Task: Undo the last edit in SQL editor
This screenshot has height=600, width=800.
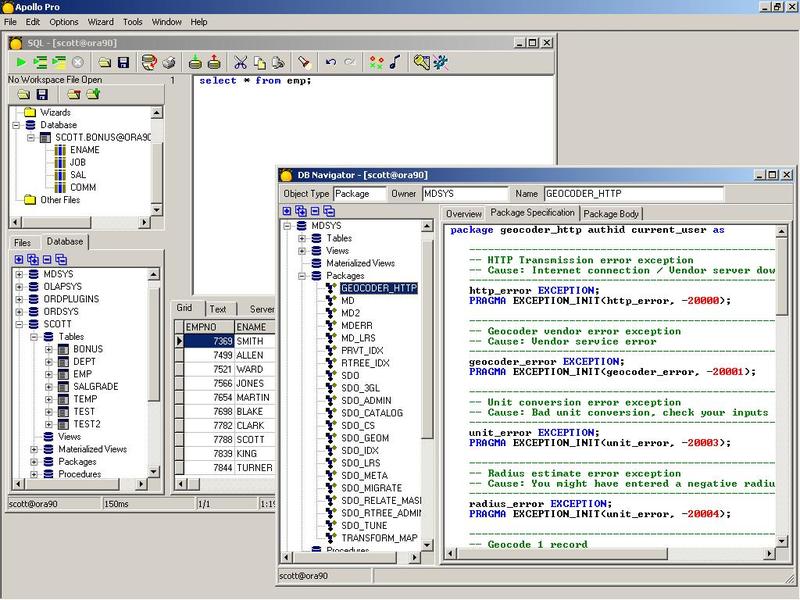Action: pyautogui.click(x=331, y=62)
